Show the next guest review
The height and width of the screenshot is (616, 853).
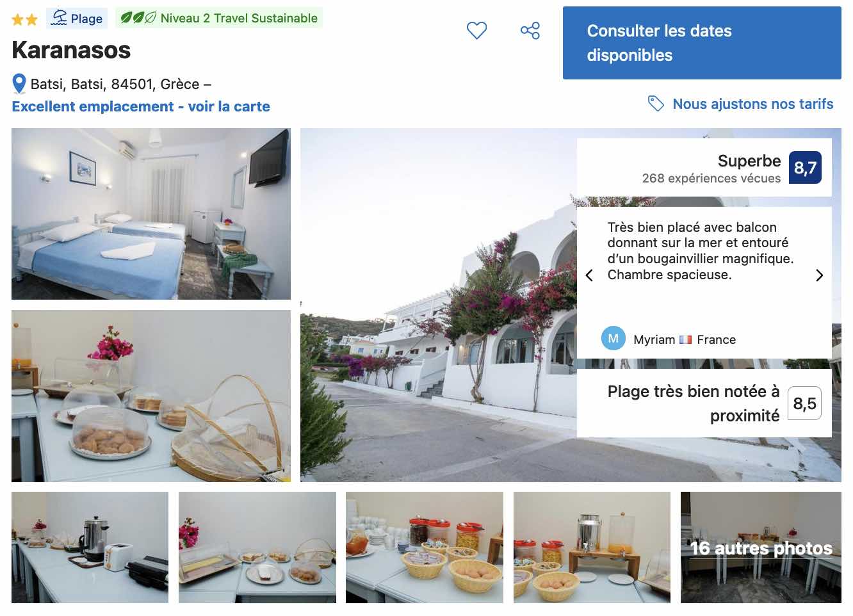(820, 275)
